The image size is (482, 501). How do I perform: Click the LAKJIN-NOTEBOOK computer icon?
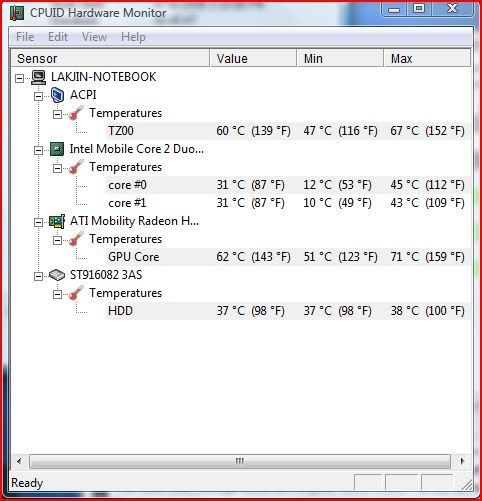click(39, 77)
